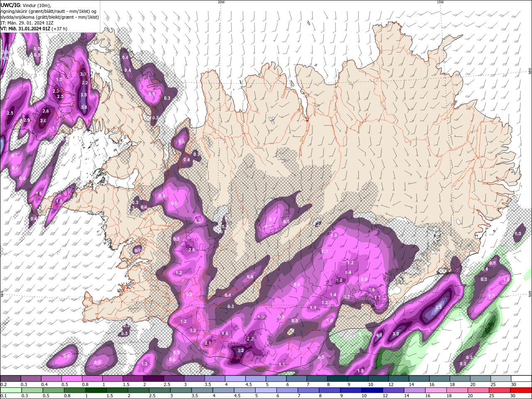
Task: Select the line starting 'rigning/skúrir' in the header
Action: [x=49, y=11]
